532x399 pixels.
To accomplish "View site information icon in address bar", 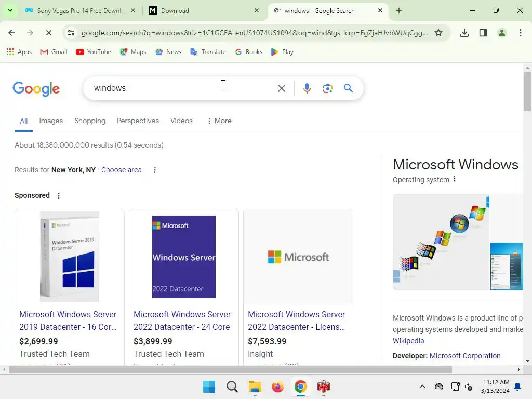I will (x=71, y=33).
